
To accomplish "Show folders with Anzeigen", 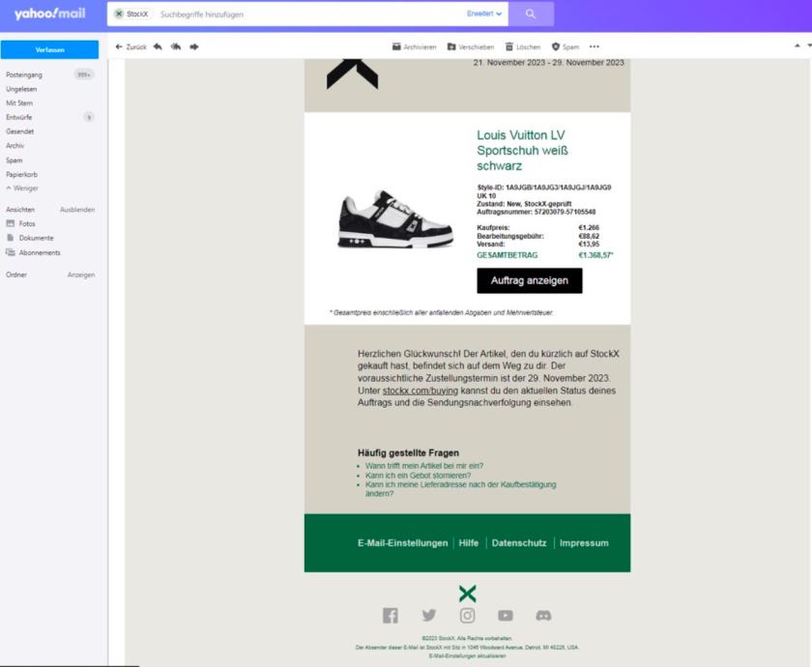I will click(81, 275).
